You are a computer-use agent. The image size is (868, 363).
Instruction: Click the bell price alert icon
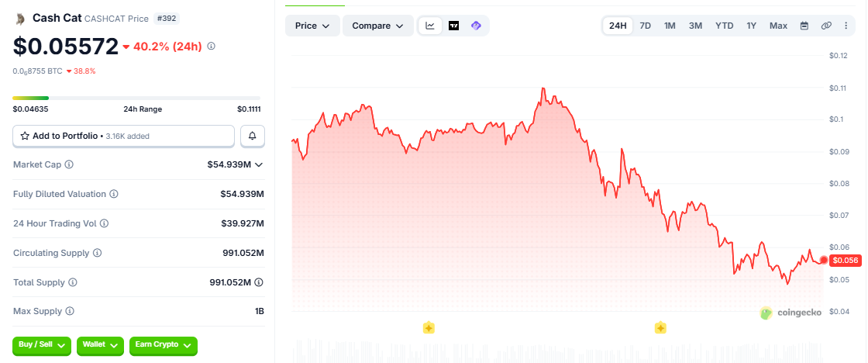[253, 136]
